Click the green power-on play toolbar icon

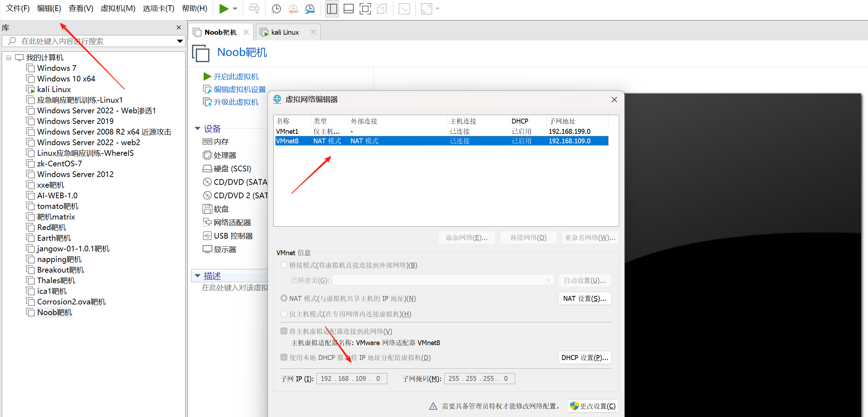(x=224, y=8)
